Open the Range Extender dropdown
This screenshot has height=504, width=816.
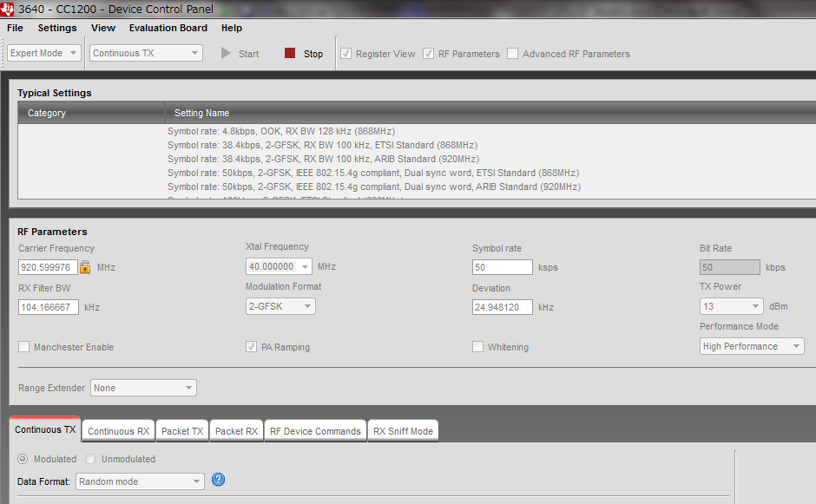(143, 388)
